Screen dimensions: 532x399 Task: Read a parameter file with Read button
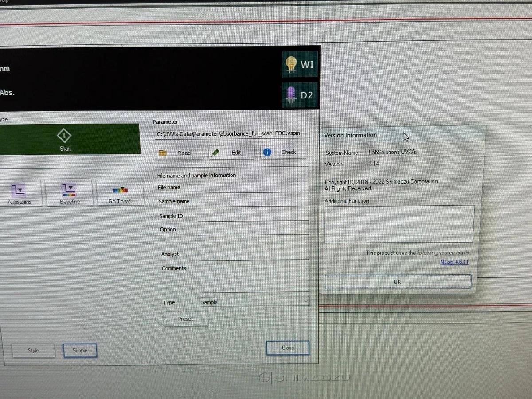point(179,153)
